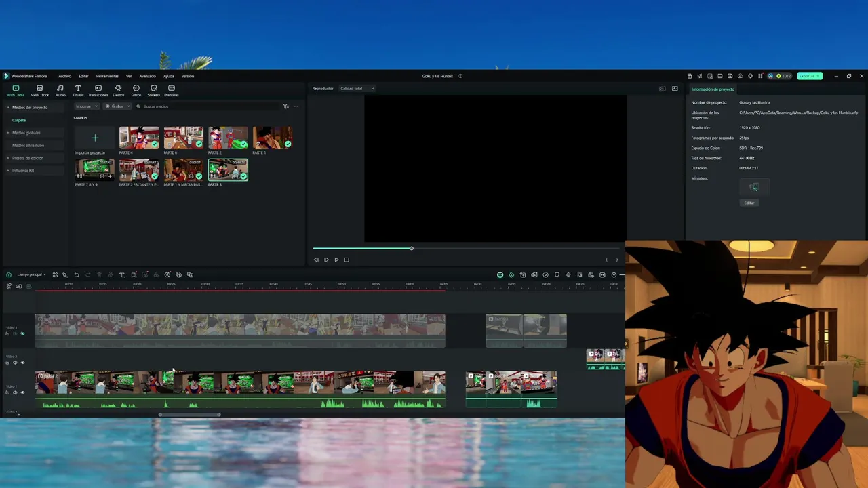Toggle link icon at timeline left
The image size is (868, 488).
(9, 286)
